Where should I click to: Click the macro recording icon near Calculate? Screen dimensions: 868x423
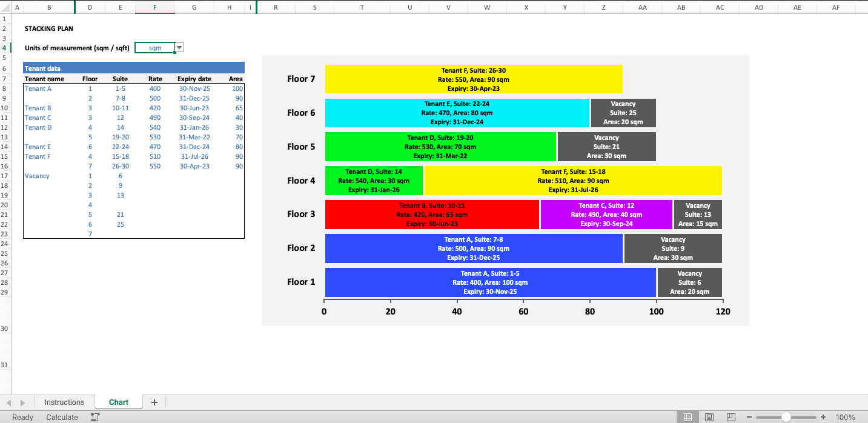(95, 417)
